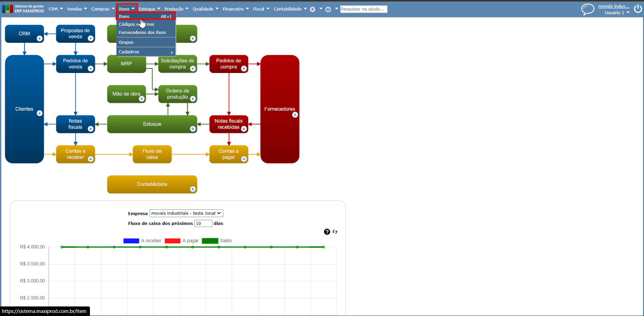Open the moveis indus... company link
Screen dimensions: 644x316
coord(613,6)
